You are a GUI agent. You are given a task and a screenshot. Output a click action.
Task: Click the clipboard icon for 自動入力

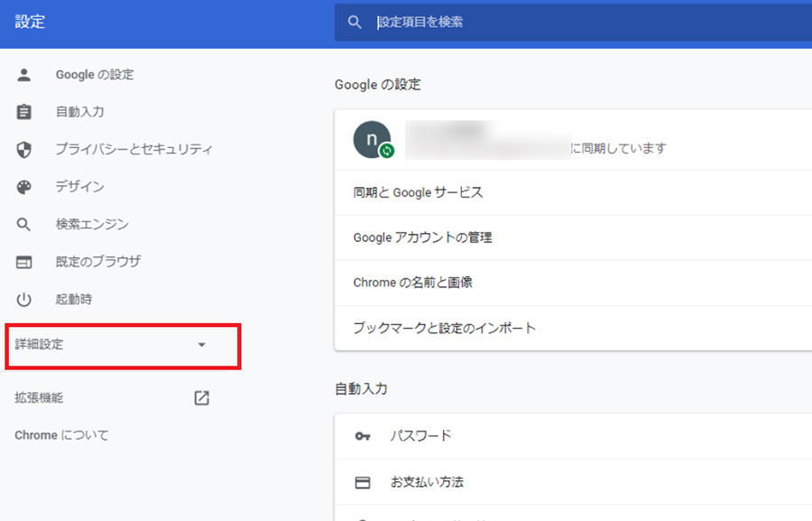(x=24, y=112)
